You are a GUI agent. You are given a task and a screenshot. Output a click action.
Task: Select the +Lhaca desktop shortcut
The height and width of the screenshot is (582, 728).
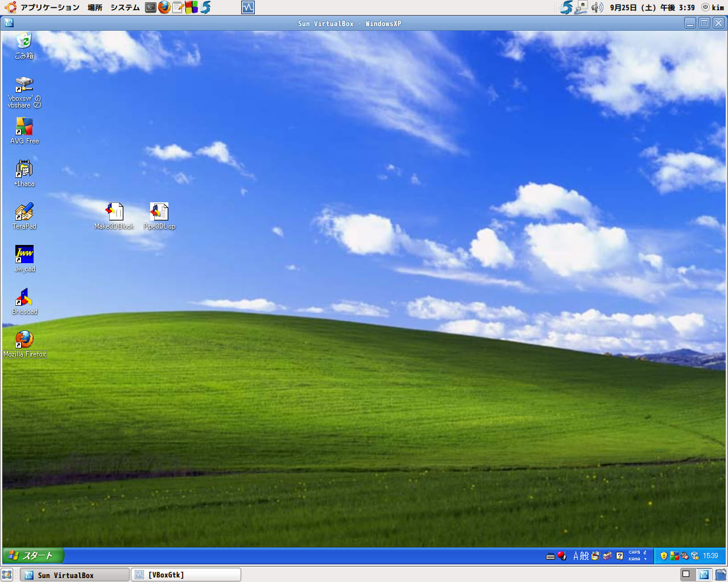click(x=24, y=173)
